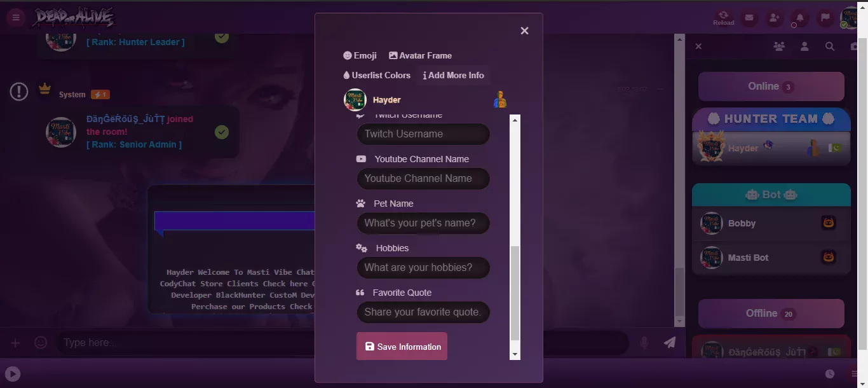The height and width of the screenshot is (388, 868).
Task: Click the paw icon next to Pet Name
Action: [x=361, y=204]
